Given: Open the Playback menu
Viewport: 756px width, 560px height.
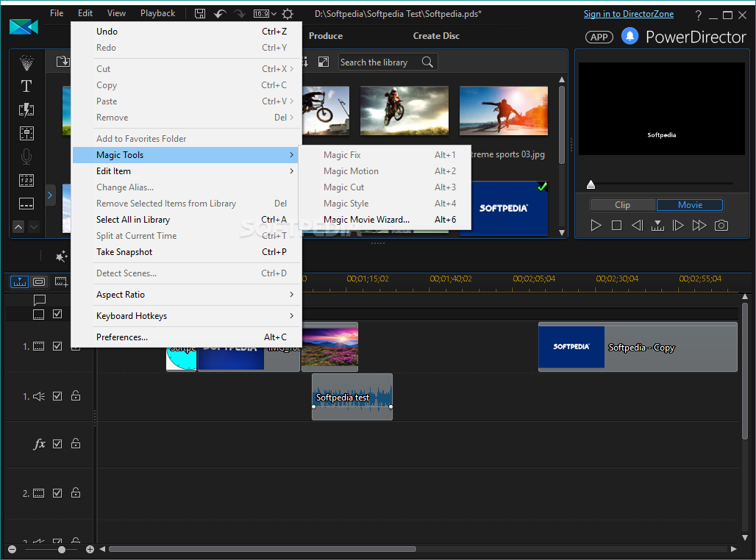Looking at the screenshot, I should tap(157, 13).
